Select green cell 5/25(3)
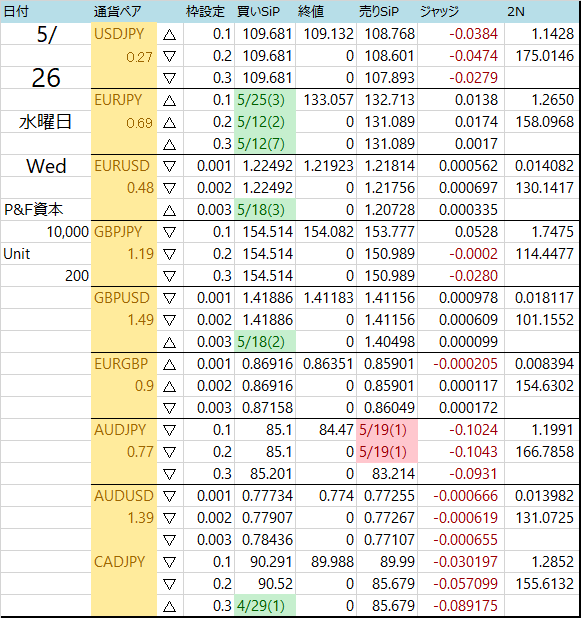Image resolution: width=581 pixels, height=618 pixels. 265,100
